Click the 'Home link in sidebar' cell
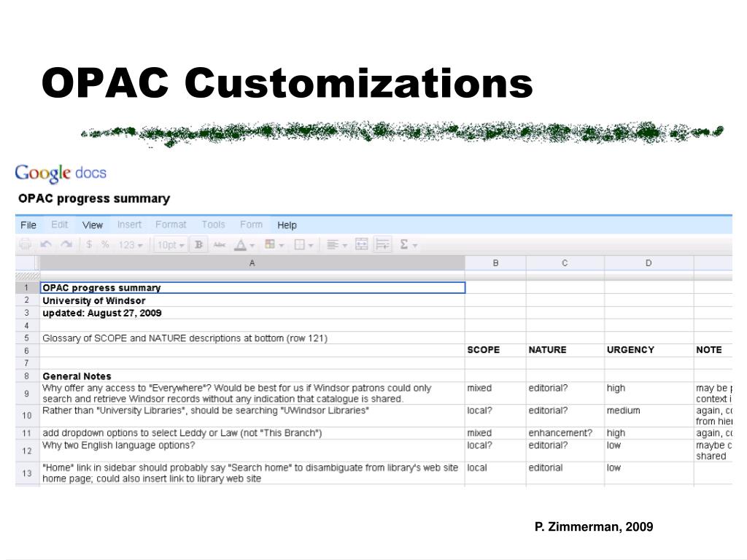747x560 pixels. point(252,473)
